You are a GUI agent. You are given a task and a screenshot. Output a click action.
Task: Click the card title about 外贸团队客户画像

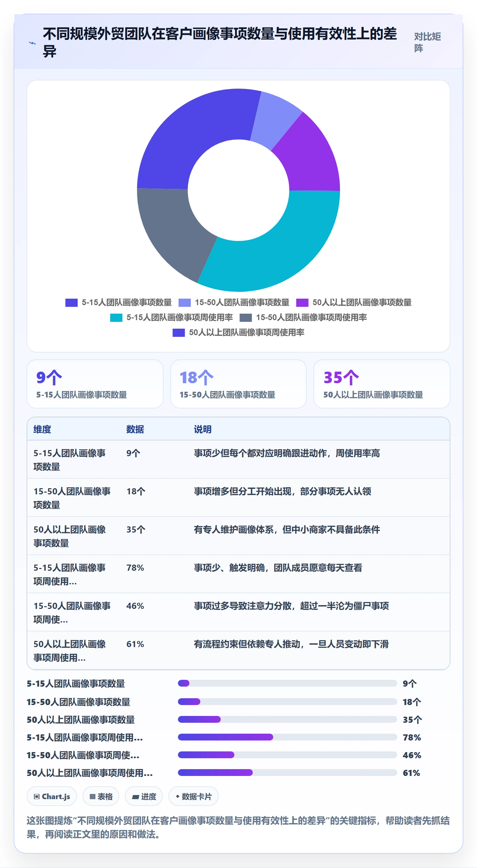point(220,42)
